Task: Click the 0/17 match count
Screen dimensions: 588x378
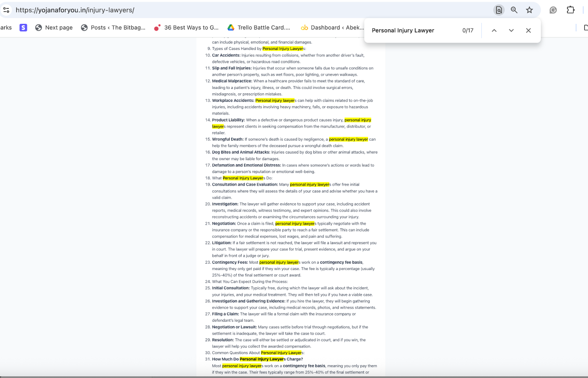Action: (468, 30)
